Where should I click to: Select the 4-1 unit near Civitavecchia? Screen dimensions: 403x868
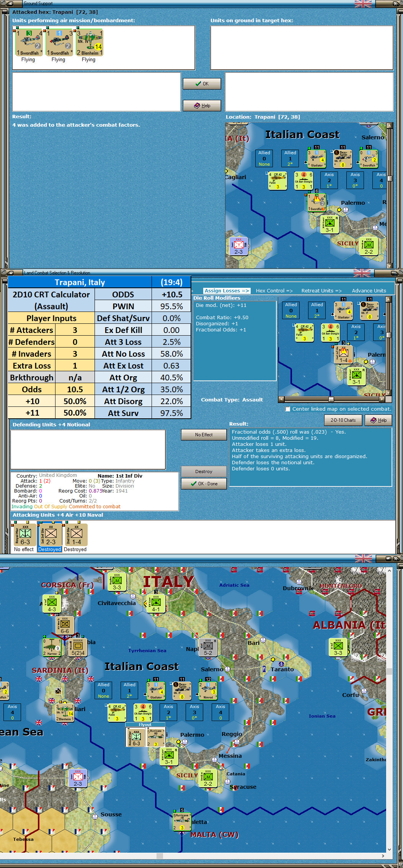(156, 604)
